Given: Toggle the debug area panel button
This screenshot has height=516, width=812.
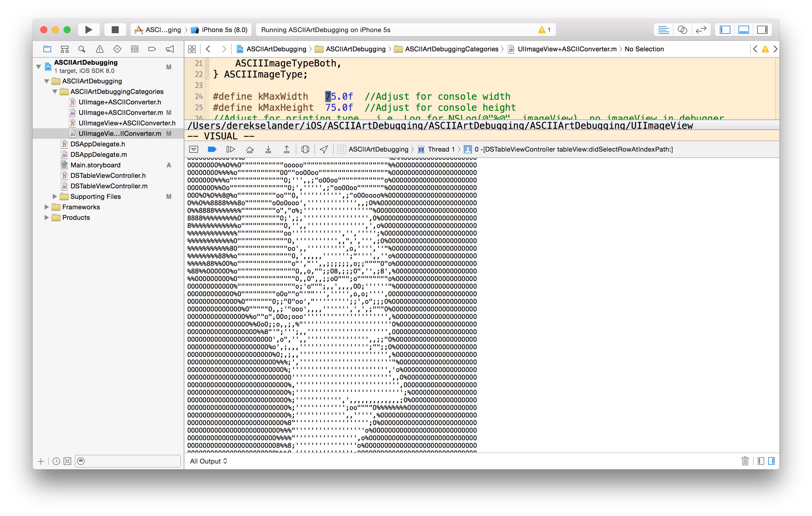Looking at the screenshot, I should (x=743, y=30).
